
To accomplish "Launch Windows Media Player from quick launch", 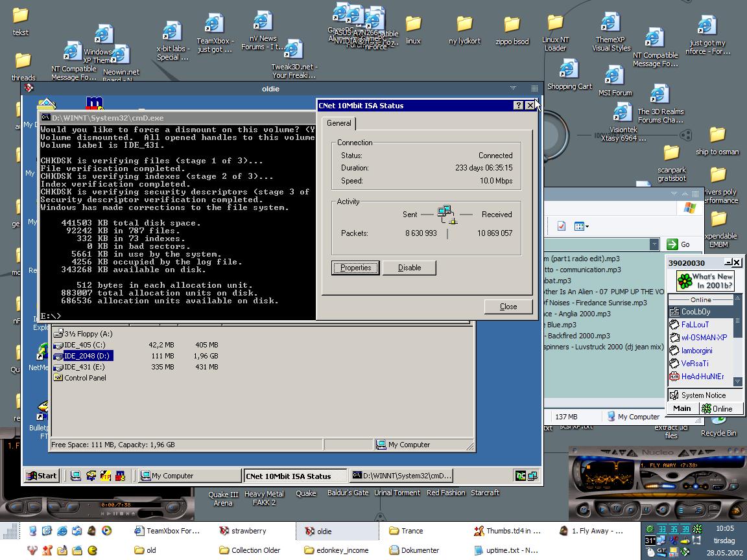I will 107,530.
